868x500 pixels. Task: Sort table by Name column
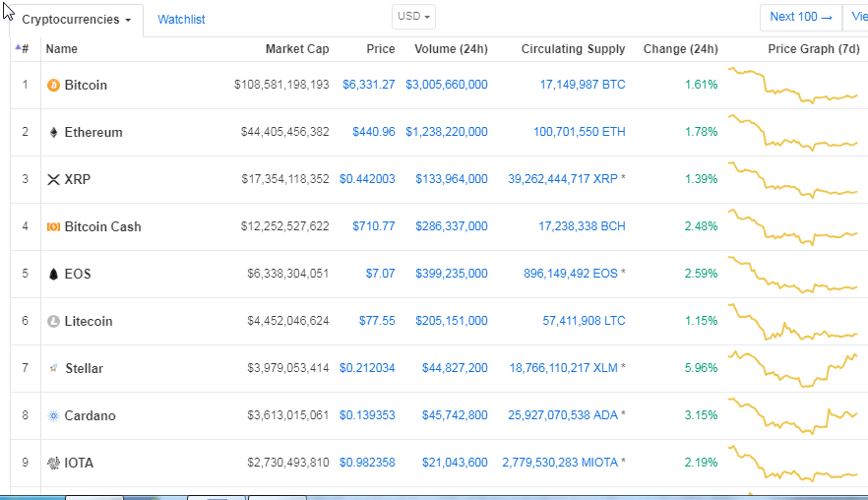click(61, 49)
